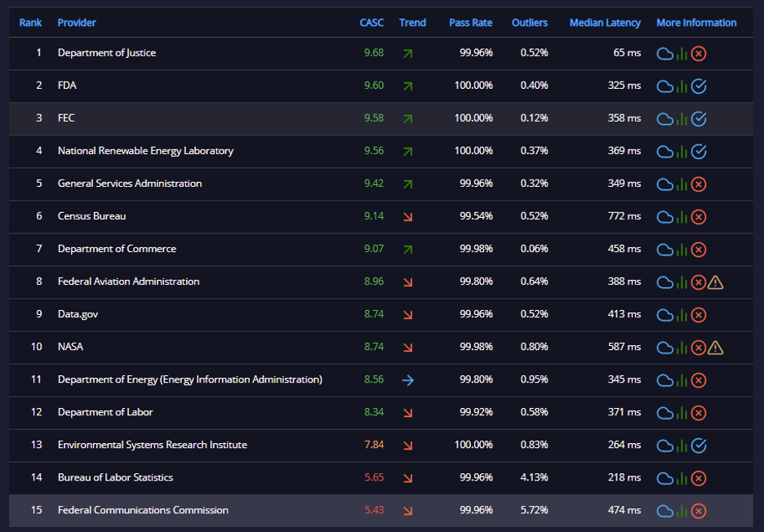Click median latency value 65 ms
The image size is (764, 532).
627,52
